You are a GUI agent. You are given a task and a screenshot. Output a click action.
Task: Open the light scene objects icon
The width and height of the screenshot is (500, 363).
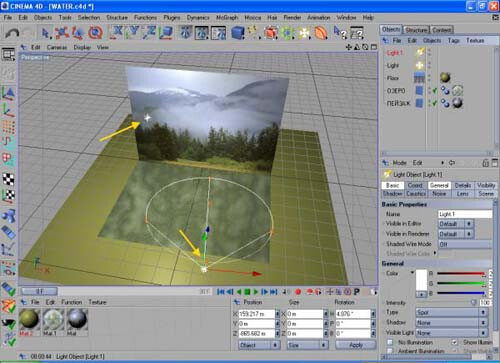[x=304, y=33]
